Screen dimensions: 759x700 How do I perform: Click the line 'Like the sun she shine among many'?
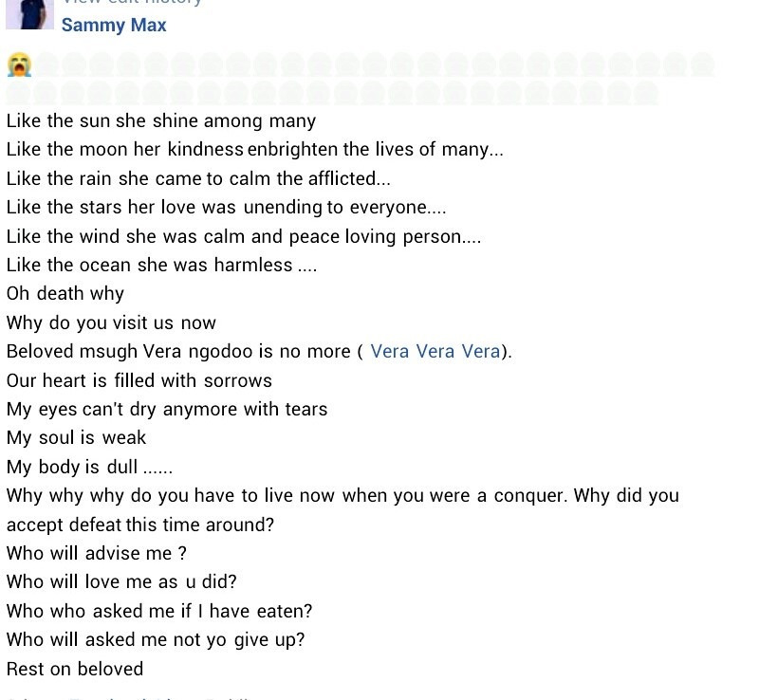click(161, 121)
